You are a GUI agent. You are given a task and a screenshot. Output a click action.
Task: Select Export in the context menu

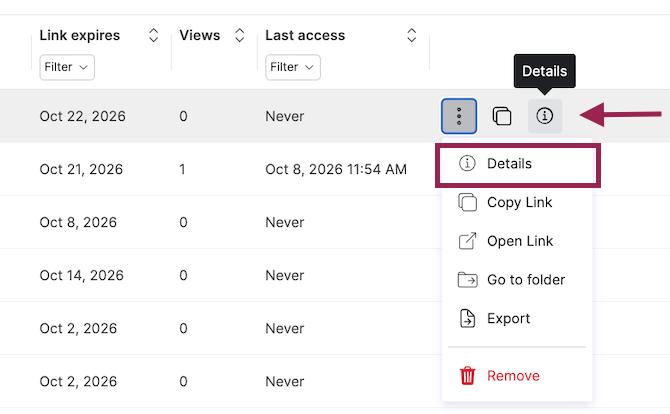[518, 319]
